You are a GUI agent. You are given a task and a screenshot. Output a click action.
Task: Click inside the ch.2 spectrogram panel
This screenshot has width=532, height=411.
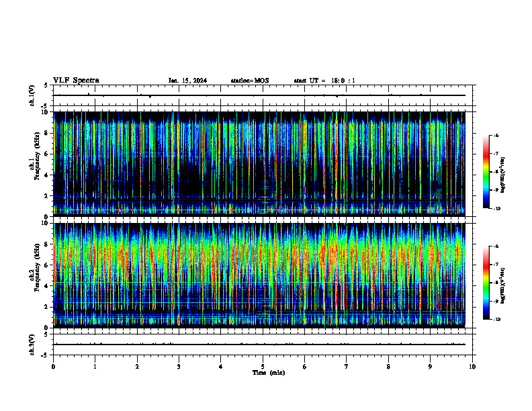[x=259, y=275]
